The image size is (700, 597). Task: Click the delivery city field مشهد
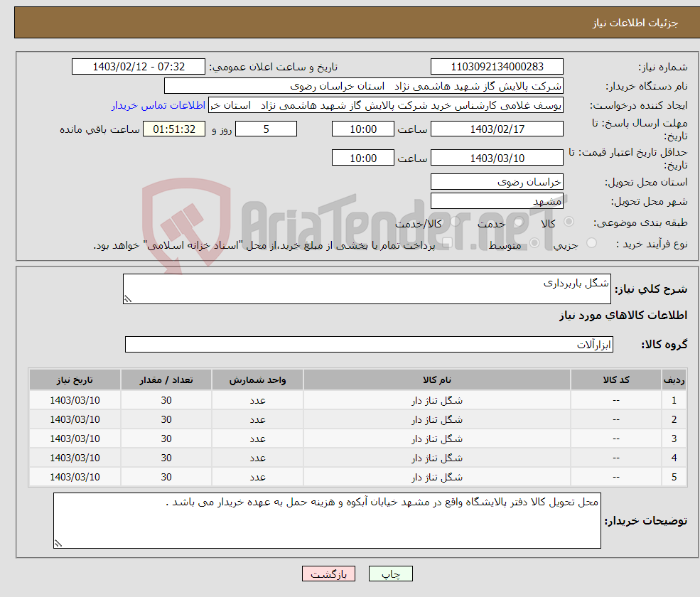(x=497, y=201)
